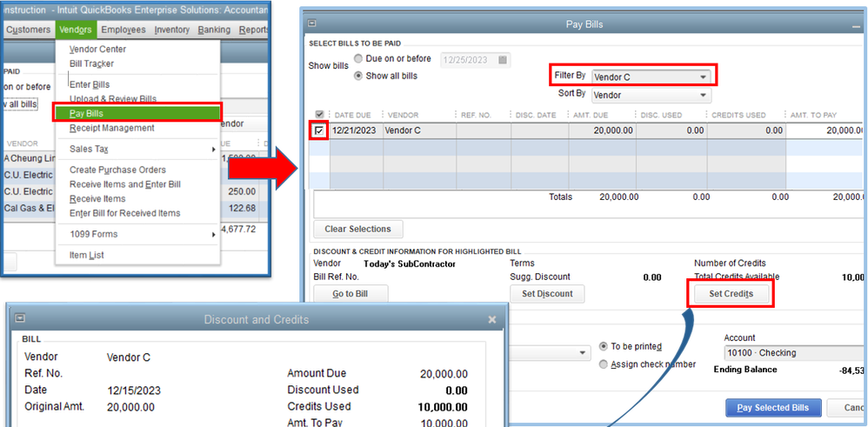This screenshot has width=868, height=427.
Task: Open Receipt Management menu entry
Action: tap(112, 128)
